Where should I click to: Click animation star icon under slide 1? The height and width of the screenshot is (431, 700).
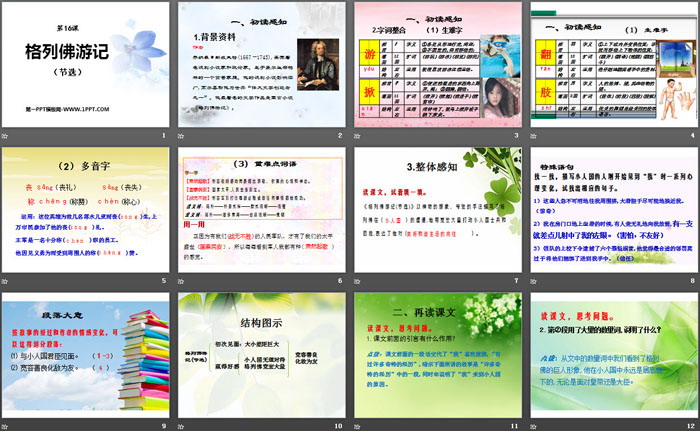5,135
